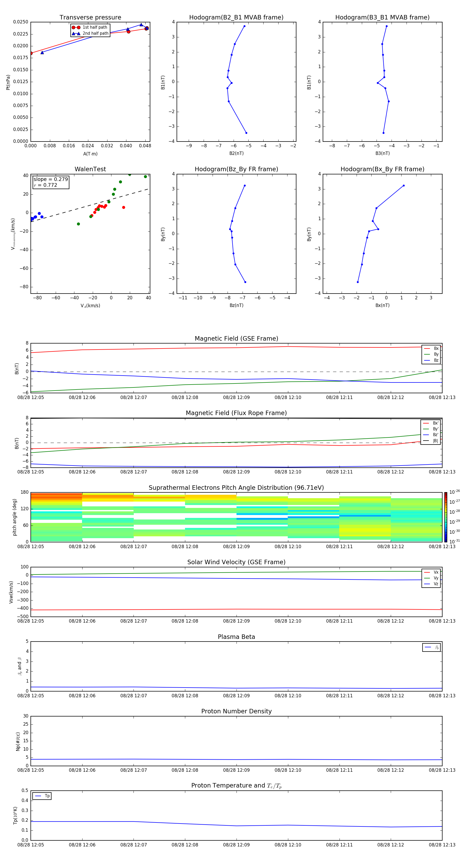Click the Suprathermal Electrons Pitch Angle title

(x=236, y=488)
